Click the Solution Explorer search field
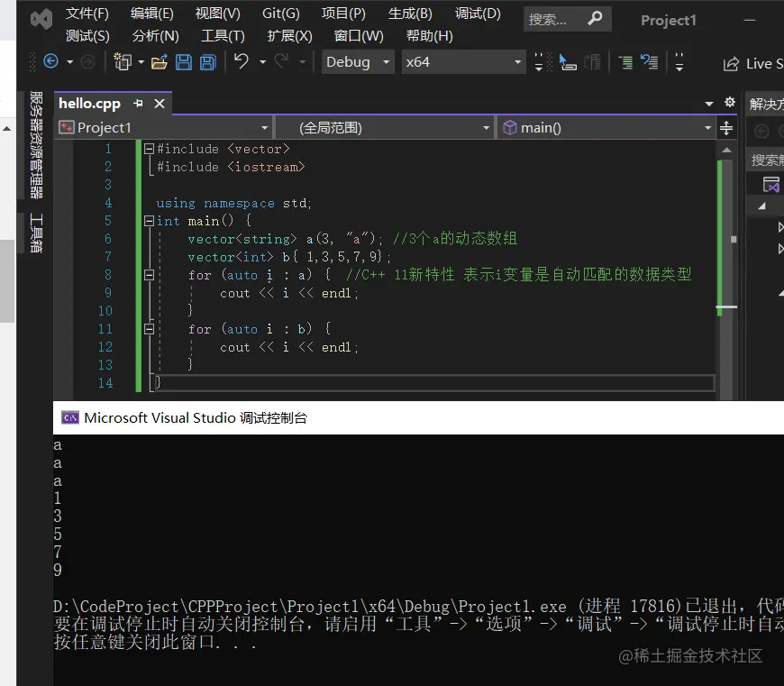 tap(767, 160)
